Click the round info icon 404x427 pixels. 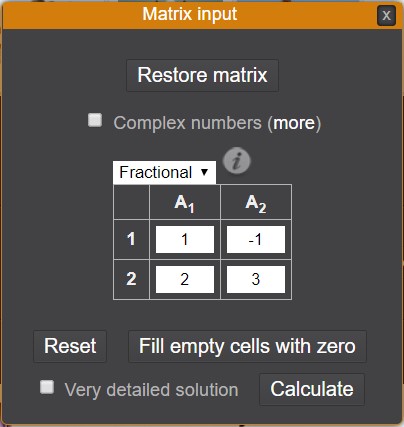coord(236,161)
